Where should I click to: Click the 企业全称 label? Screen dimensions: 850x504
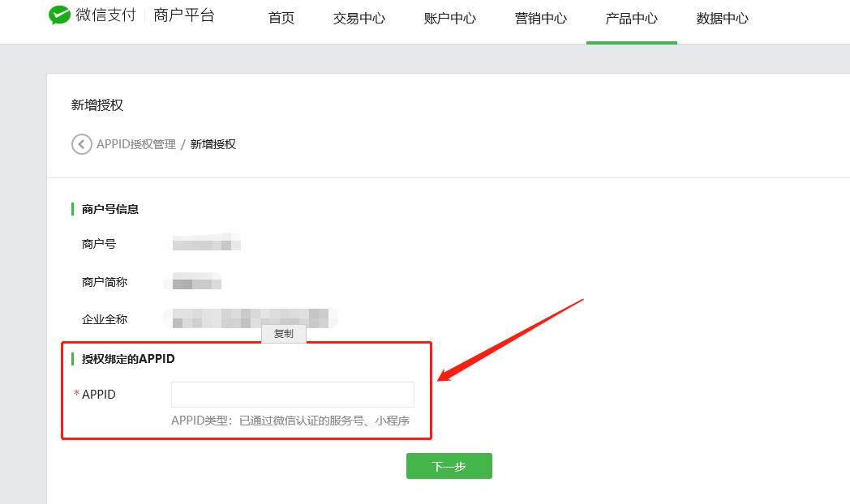tap(105, 319)
